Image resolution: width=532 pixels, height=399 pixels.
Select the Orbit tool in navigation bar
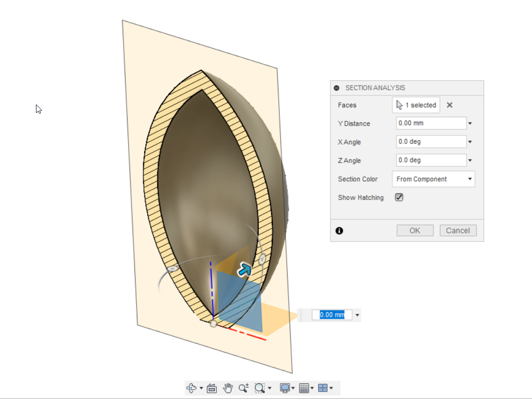pyautogui.click(x=192, y=388)
